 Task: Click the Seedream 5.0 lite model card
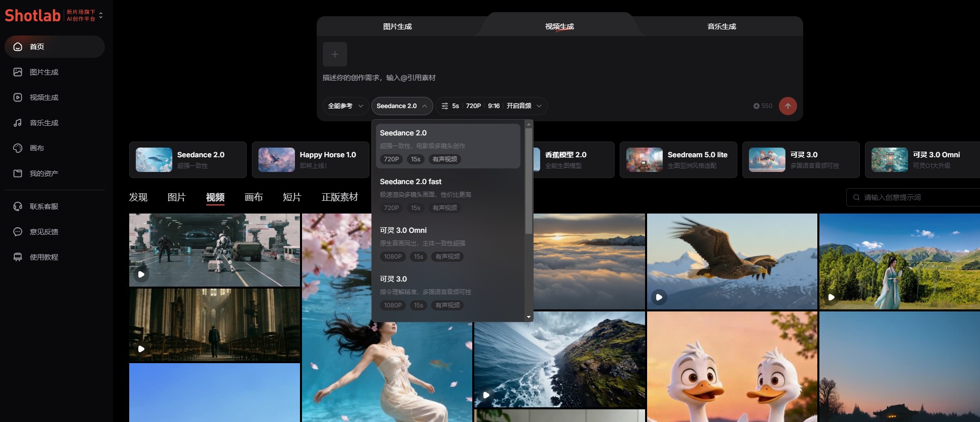(x=678, y=160)
